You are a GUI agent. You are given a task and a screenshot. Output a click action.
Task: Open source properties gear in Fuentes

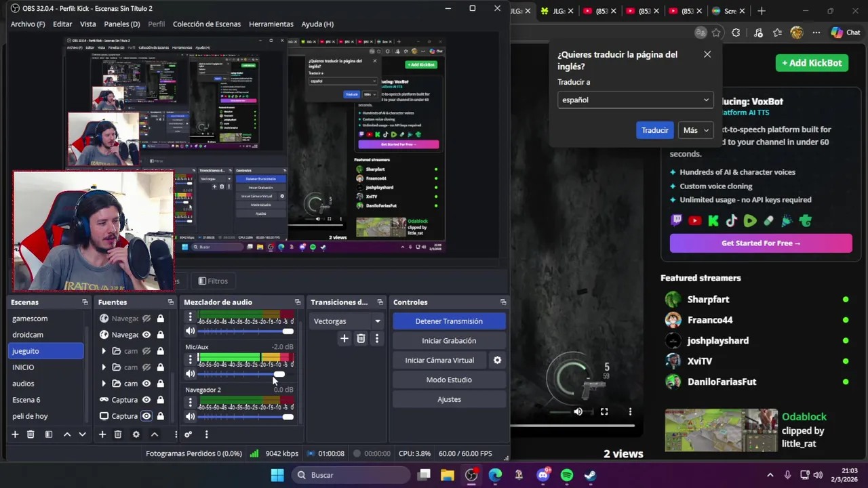(x=136, y=434)
